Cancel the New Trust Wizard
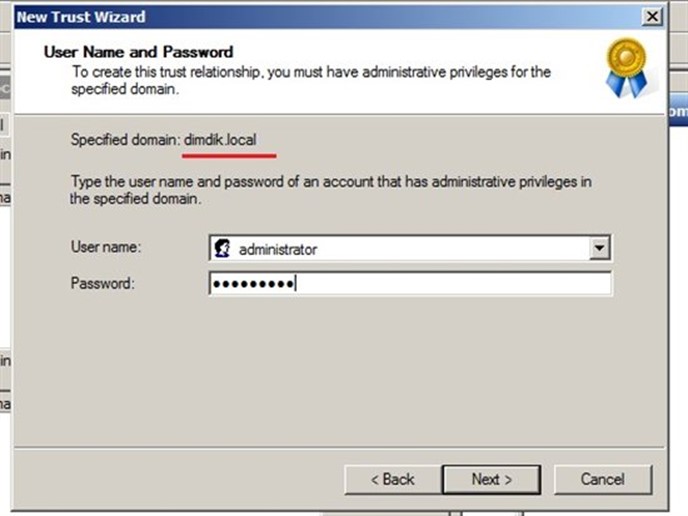This screenshot has width=688, height=516. (x=603, y=480)
